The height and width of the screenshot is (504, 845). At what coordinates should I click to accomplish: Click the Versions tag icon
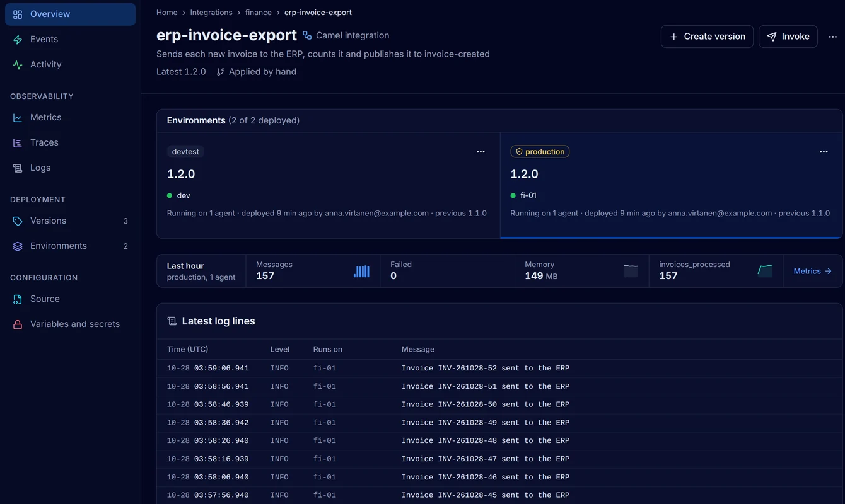(18, 220)
